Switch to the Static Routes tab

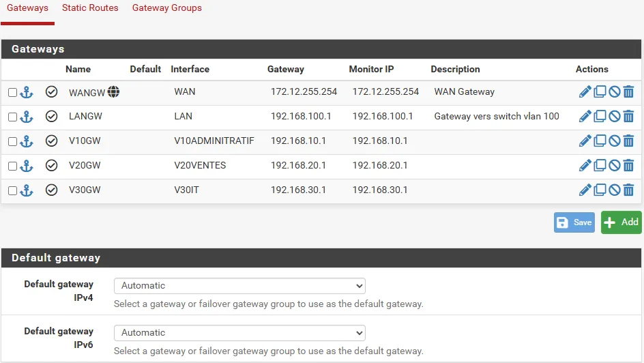click(x=90, y=8)
